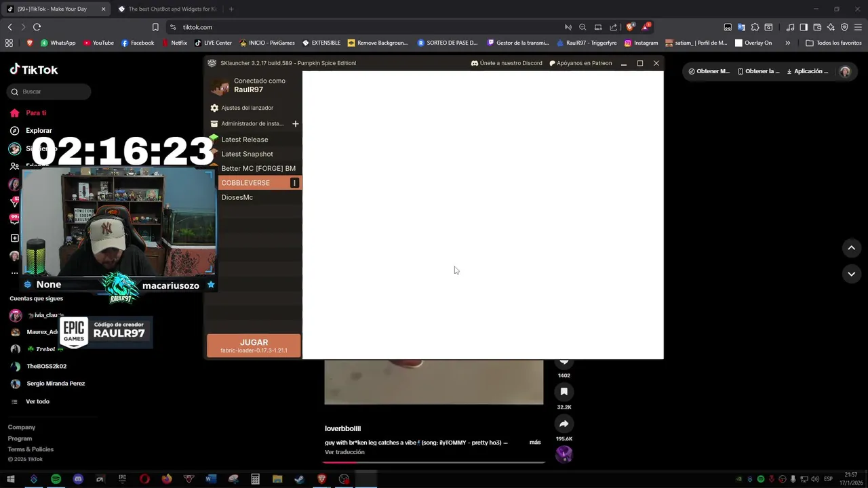Open Brave Rewards triangle icon
The width and height of the screenshot is (868, 488).
click(645, 27)
